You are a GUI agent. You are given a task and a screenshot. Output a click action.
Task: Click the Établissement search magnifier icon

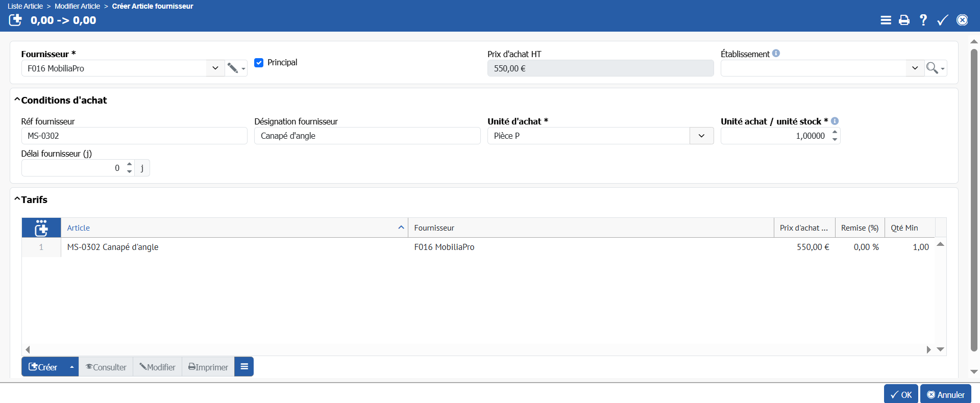point(932,68)
